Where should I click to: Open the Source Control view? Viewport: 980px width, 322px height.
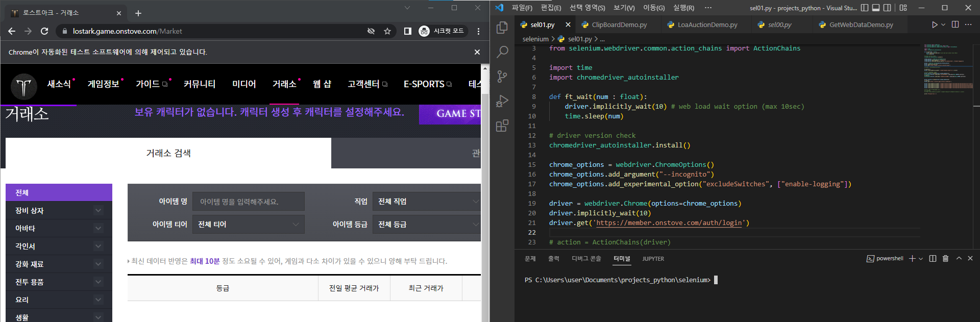(x=502, y=76)
